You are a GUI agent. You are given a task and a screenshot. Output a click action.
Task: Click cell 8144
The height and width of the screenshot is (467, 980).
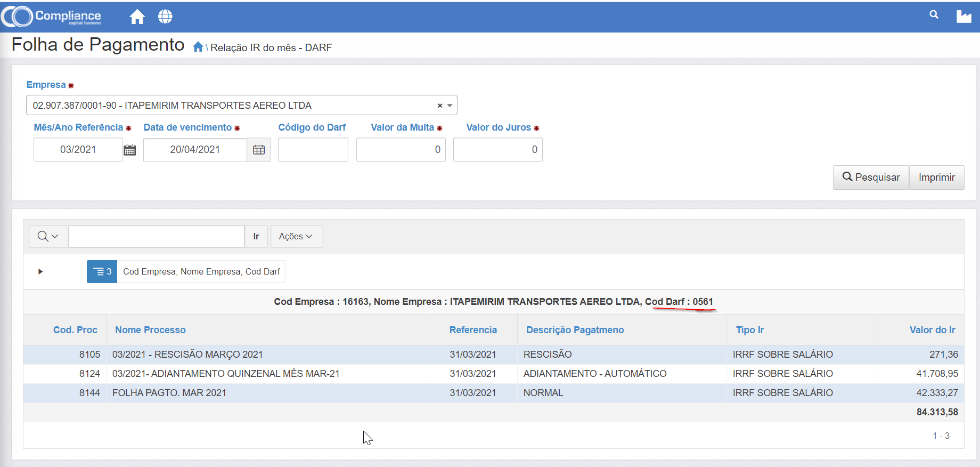89,393
